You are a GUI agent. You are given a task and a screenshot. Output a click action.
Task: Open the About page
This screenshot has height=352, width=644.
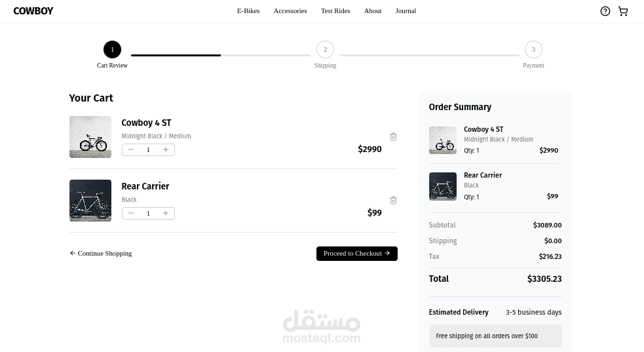tap(373, 11)
